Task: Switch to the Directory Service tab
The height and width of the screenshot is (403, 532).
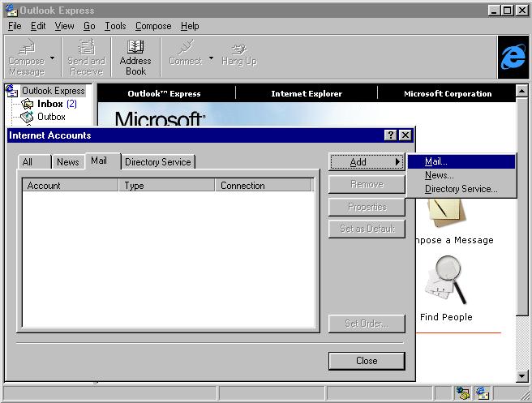Action: click(x=158, y=162)
